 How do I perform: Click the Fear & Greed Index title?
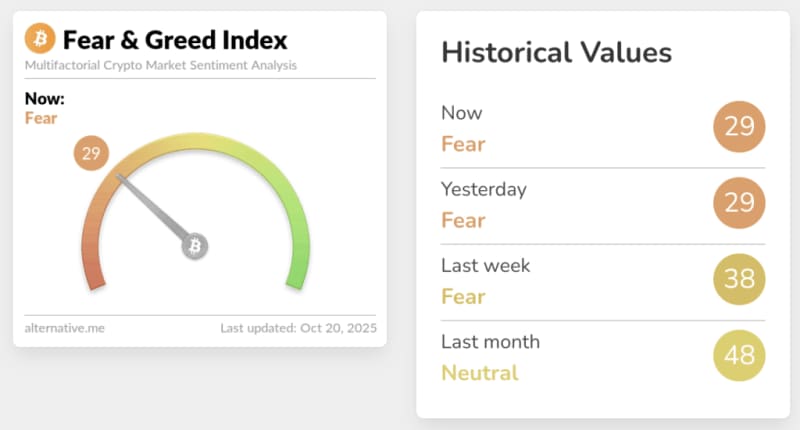[175, 40]
